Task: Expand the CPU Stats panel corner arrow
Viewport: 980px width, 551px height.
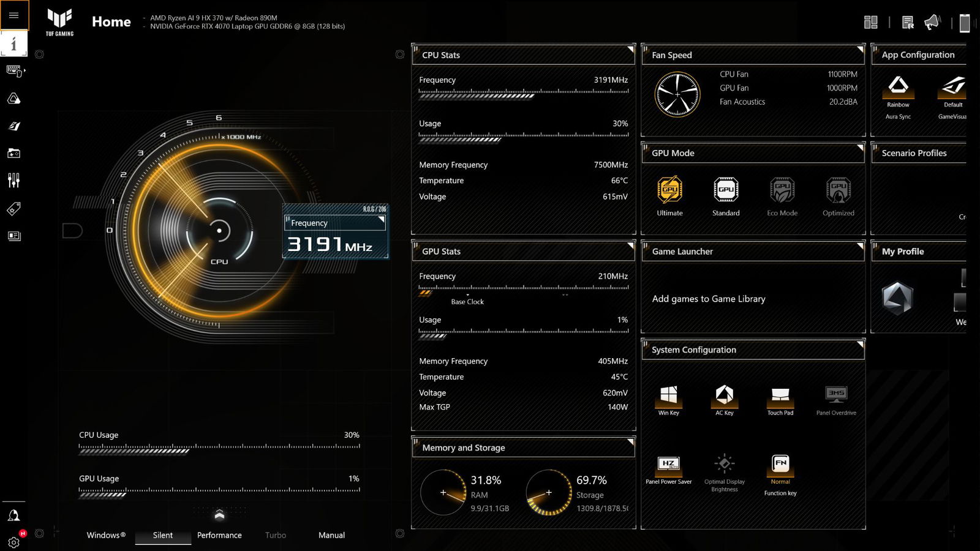Action: (x=630, y=50)
